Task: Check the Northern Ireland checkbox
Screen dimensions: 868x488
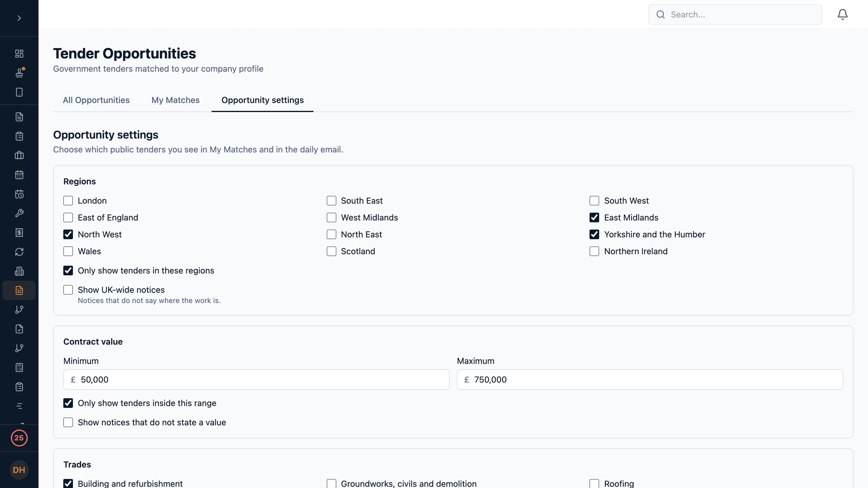Action: click(594, 251)
